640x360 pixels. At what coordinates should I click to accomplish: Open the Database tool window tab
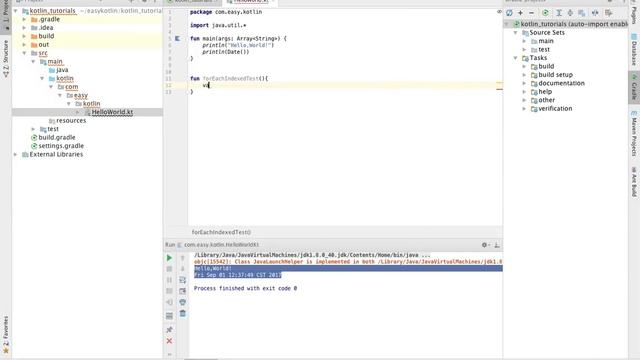click(634, 50)
